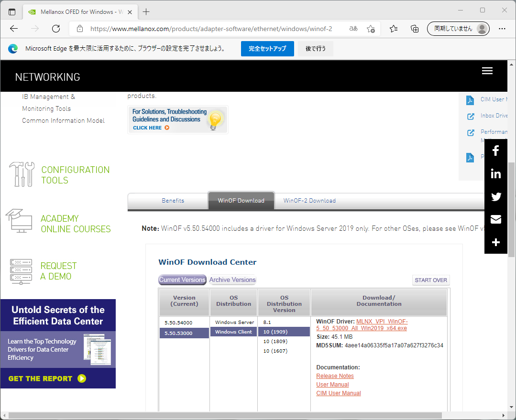516x420 pixels.
Task: Choose Windows Client distribution
Action: coord(234,332)
